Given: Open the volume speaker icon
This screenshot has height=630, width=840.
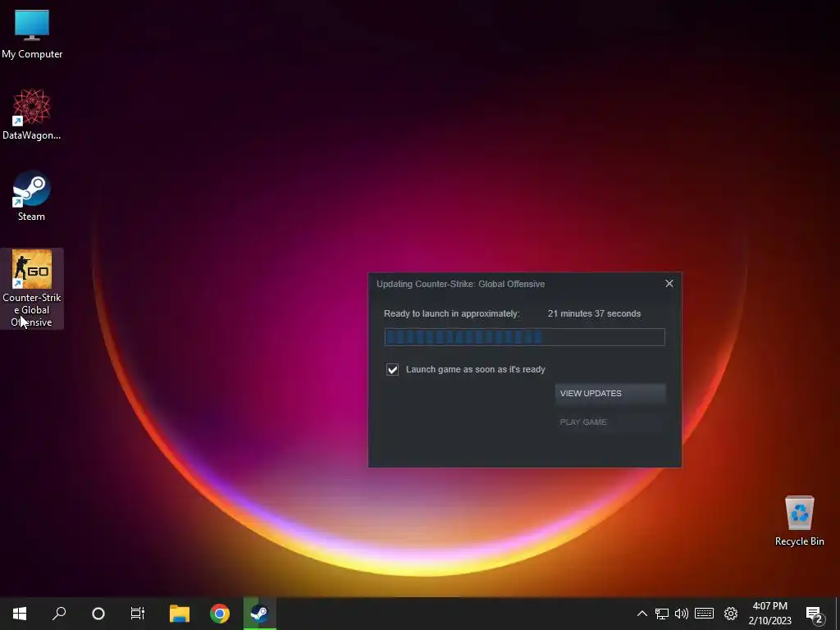Looking at the screenshot, I should click(682, 614).
